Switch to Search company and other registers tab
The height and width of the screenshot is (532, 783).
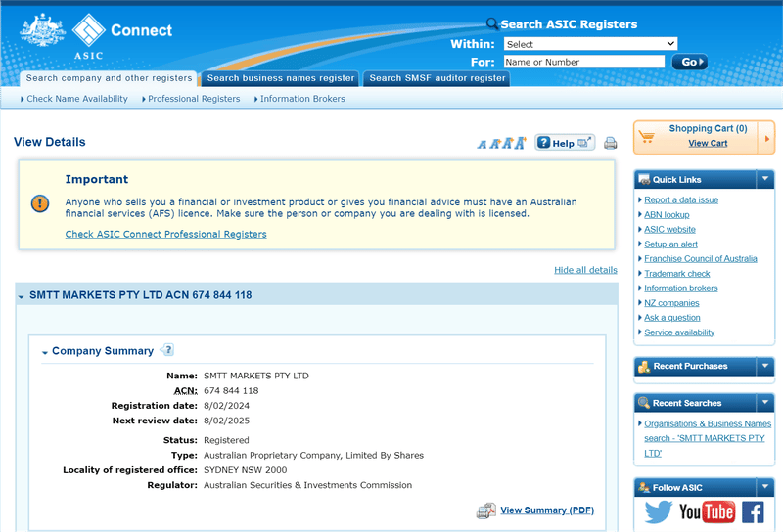click(x=109, y=78)
